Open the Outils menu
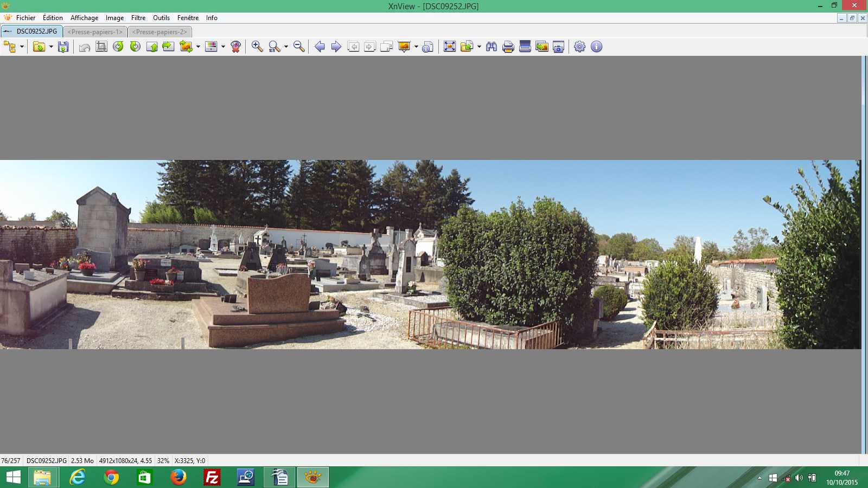The height and width of the screenshot is (488, 868). tap(161, 18)
